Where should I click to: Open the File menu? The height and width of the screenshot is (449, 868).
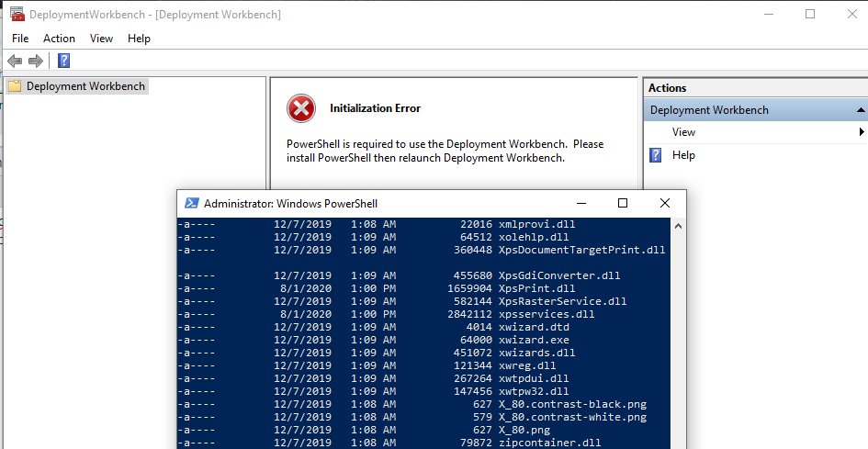point(20,39)
